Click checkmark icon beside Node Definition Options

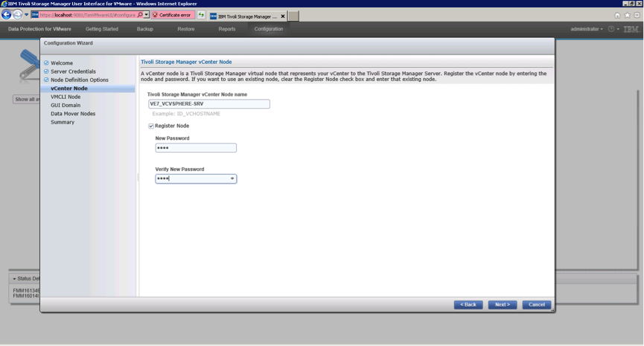click(46, 80)
